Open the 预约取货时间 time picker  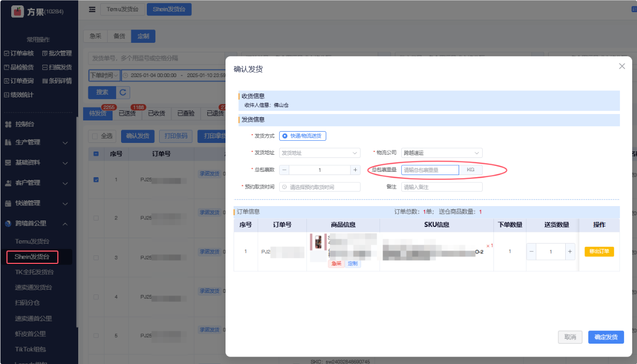(319, 187)
